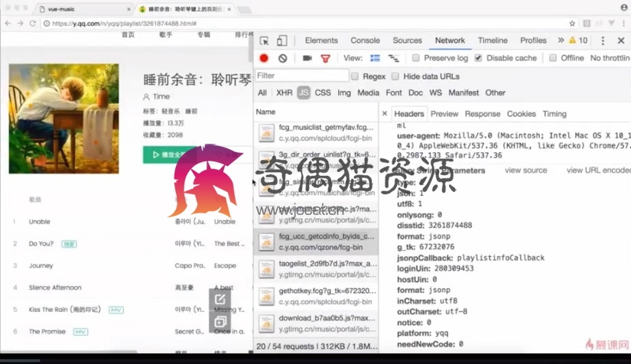Image resolution: width=631 pixels, height=364 pixels.
Task: Select the inspect element picker icon
Action: (x=264, y=41)
